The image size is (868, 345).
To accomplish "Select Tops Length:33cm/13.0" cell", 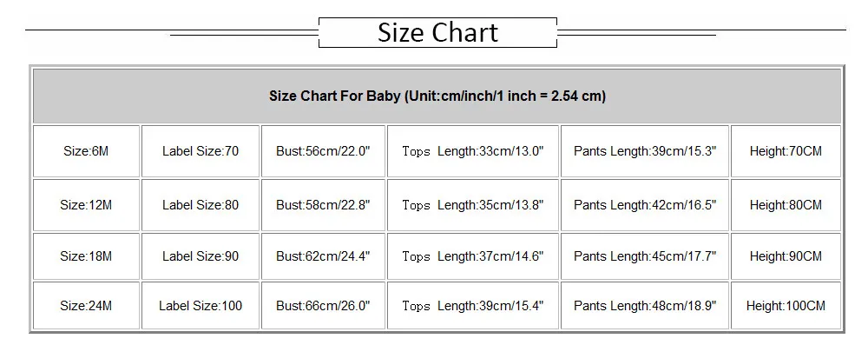I will pos(473,151).
